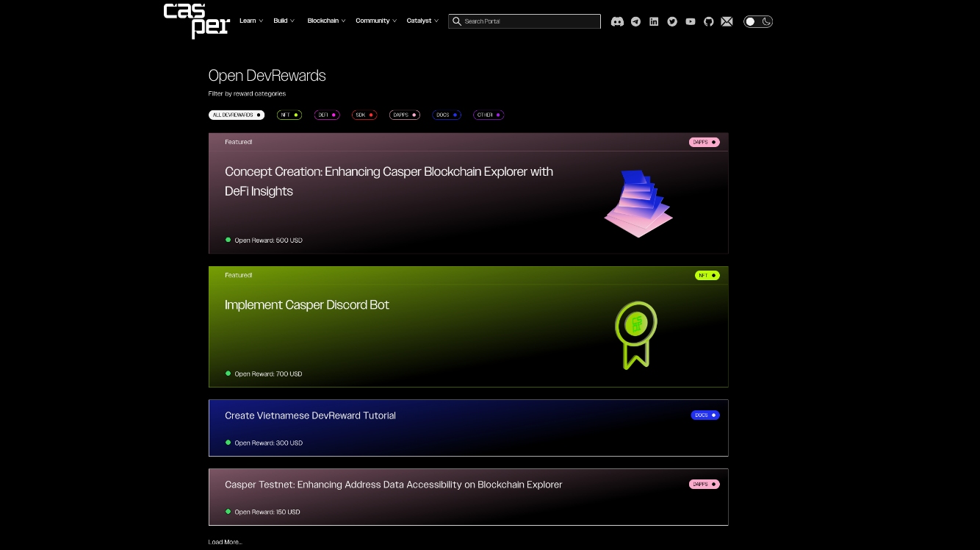Image resolution: width=980 pixels, height=550 pixels.
Task: Open the Discord icon link
Action: [x=617, y=21]
